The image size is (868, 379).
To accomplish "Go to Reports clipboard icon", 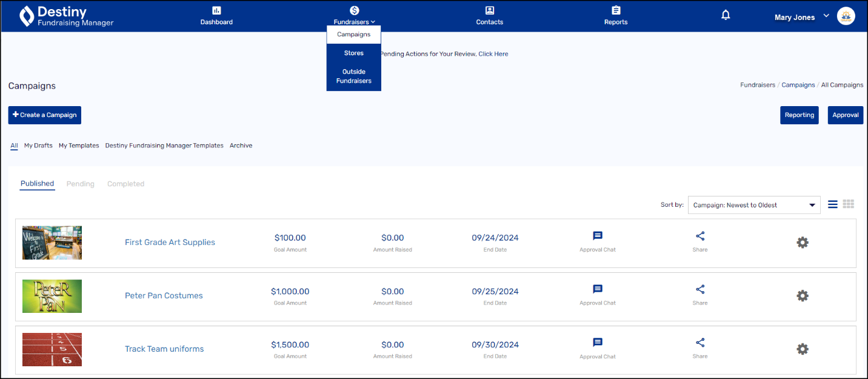I will pyautogui.click(x=616, y=10).
